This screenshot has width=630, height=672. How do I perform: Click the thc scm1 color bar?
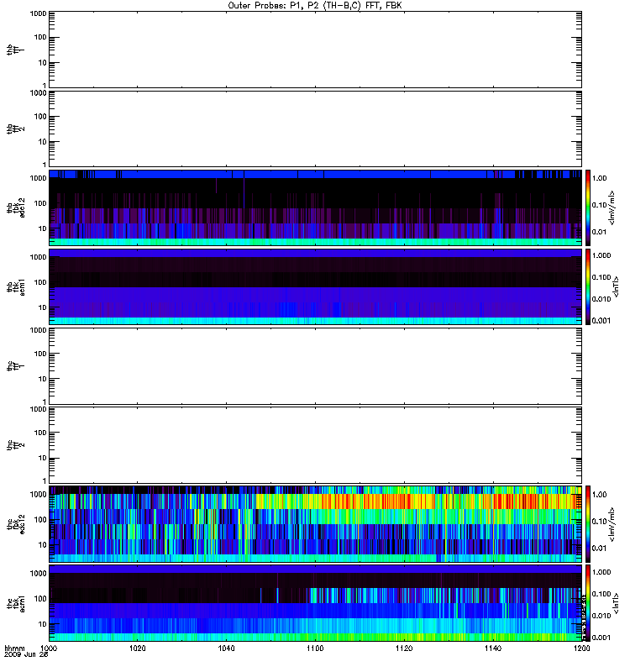click(x=589, y=603)
